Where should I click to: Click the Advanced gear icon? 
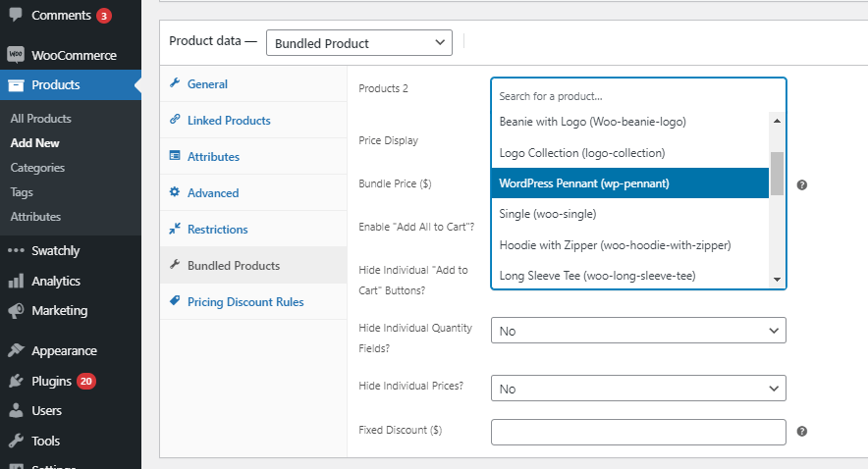point(175,192)
